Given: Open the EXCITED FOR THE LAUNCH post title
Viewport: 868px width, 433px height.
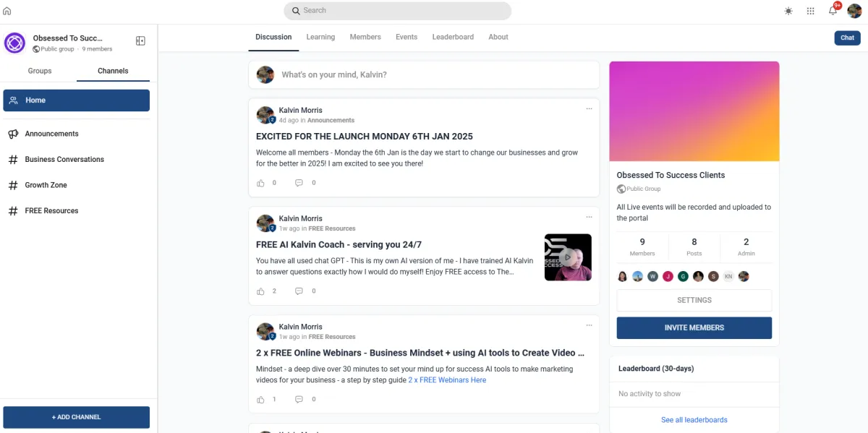Looking at the screenshot, I should (x=365, y=137).
